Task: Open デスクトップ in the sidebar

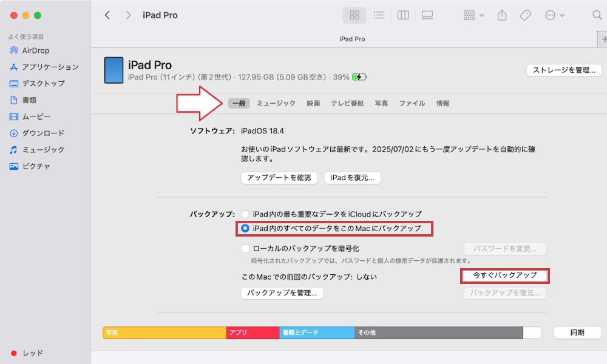Action: coord(37,83)
